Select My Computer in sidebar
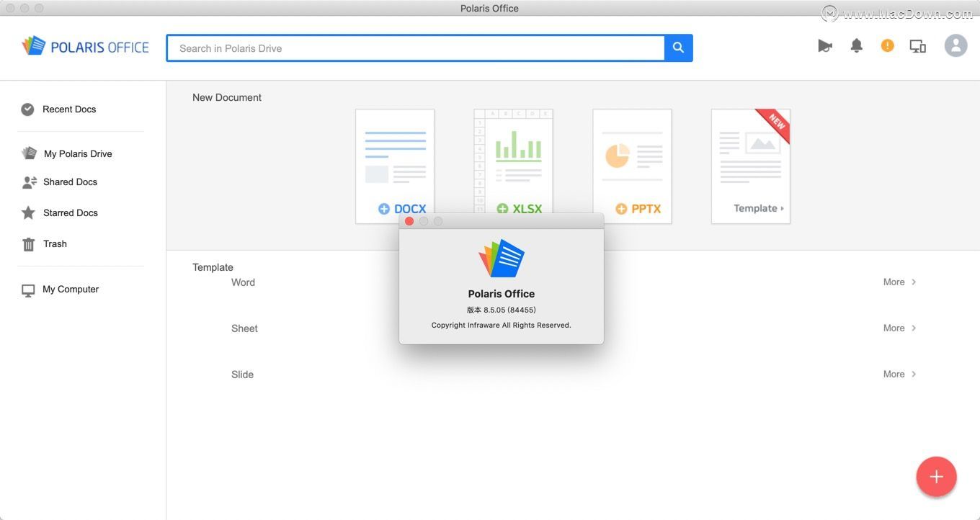 click(x=71, y=290)
